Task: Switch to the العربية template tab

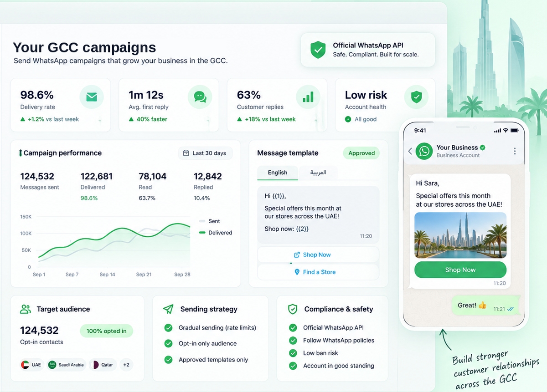Action: click(318, 173)
